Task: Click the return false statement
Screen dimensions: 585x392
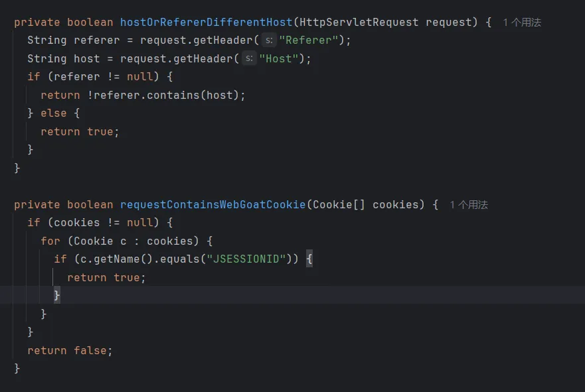Action: tap(70, 350)
